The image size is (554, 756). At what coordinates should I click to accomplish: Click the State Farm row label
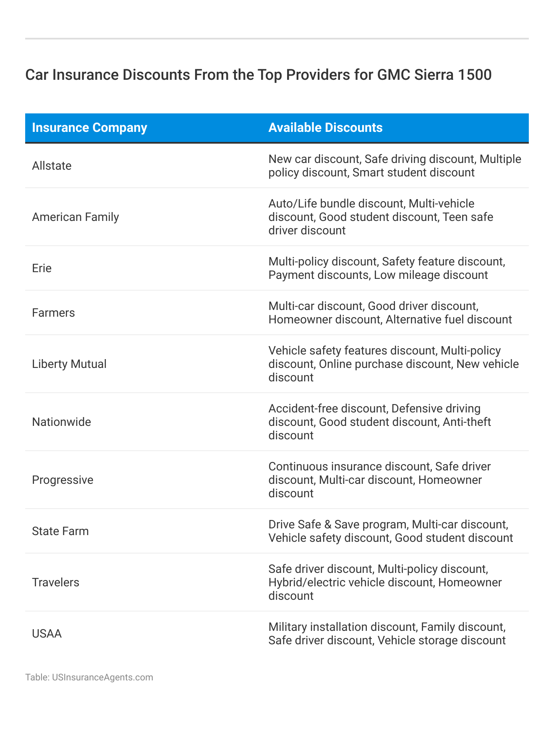60,531
